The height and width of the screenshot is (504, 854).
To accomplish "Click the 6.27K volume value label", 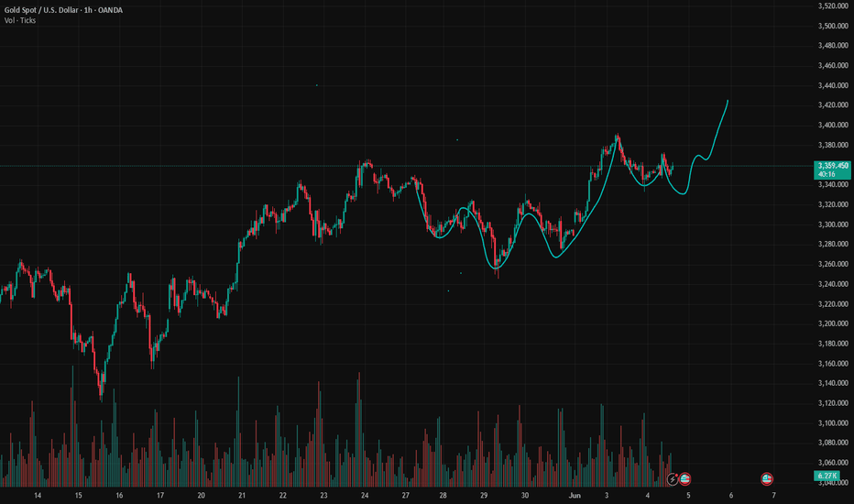I will [x=827, y=476].
